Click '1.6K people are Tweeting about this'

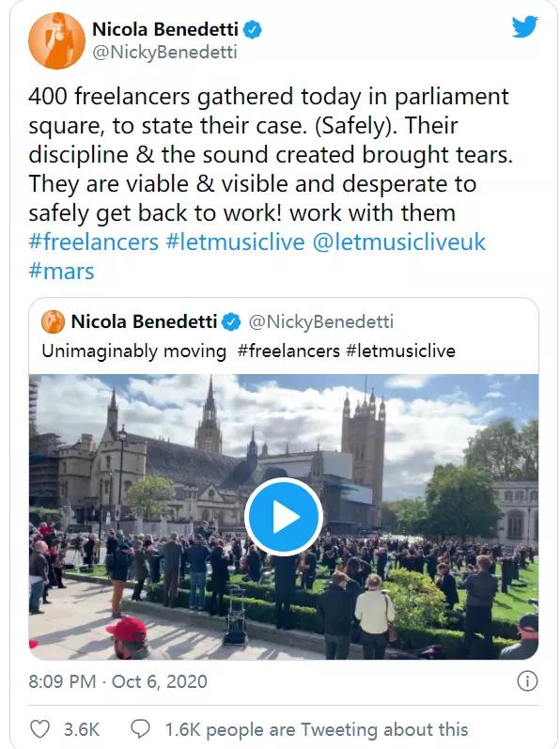317,729
